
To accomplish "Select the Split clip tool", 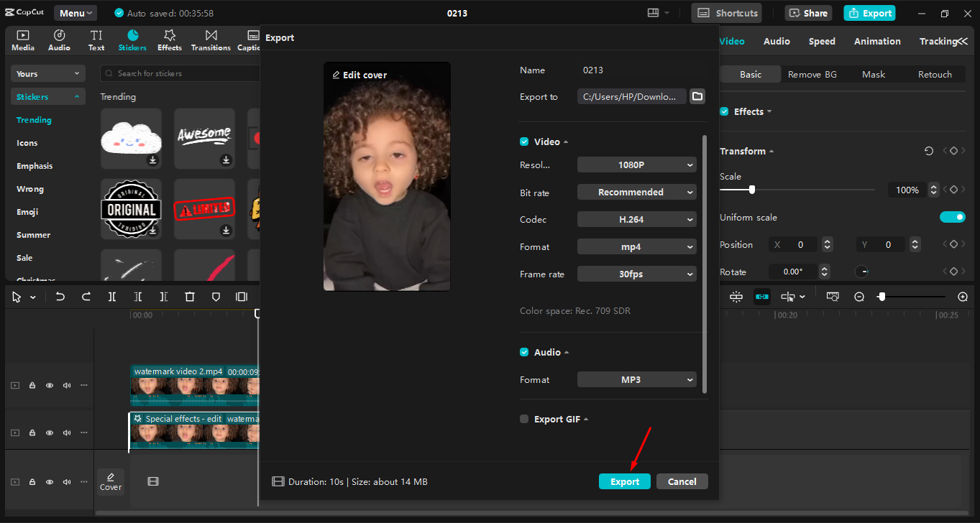I will (112, 297).
